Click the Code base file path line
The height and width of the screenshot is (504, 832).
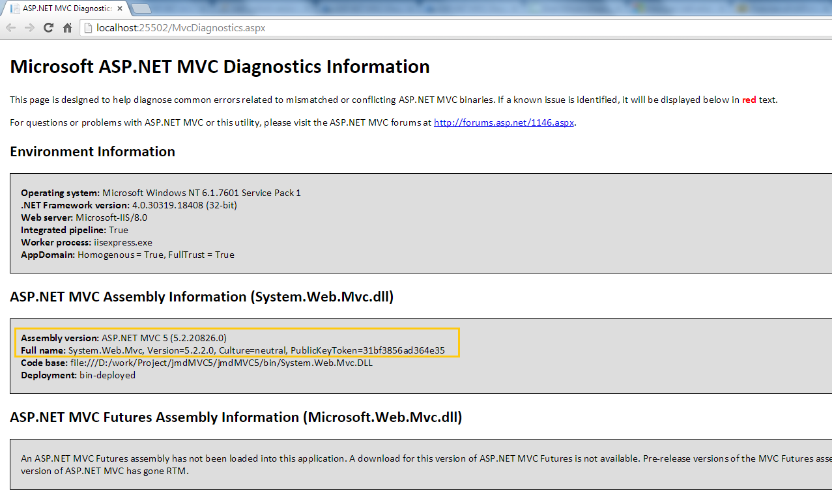(x=197, y=363)
